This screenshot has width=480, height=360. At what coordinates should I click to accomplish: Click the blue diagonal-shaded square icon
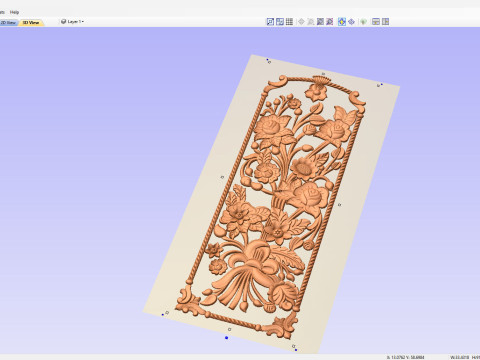pos(320,22)
